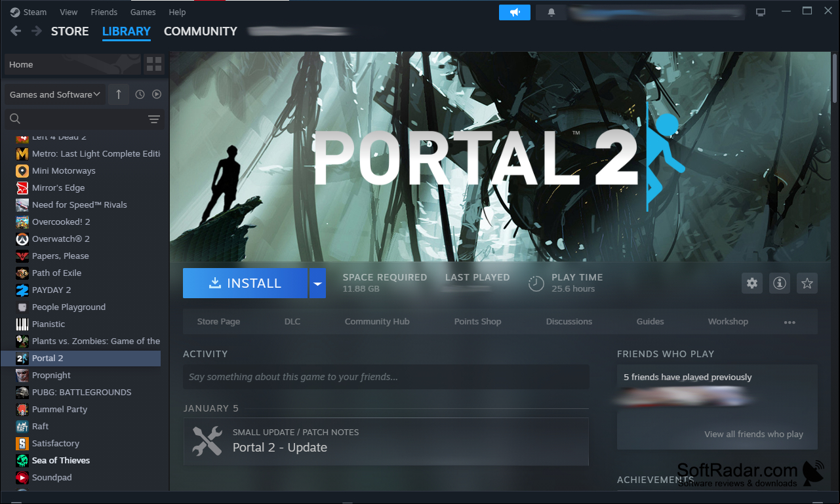Screen dimensions: 840x504
Task: Open the Workshop link
Action: (728, 322)
